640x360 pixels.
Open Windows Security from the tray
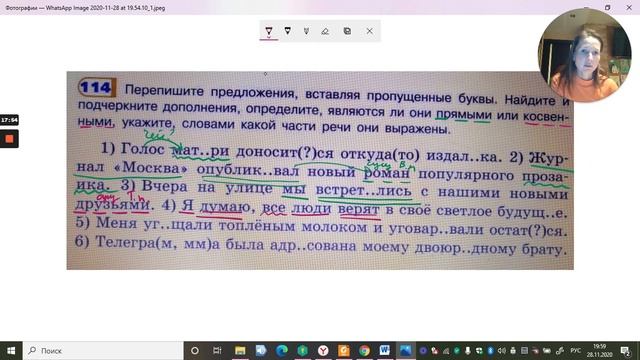[479, 351]
